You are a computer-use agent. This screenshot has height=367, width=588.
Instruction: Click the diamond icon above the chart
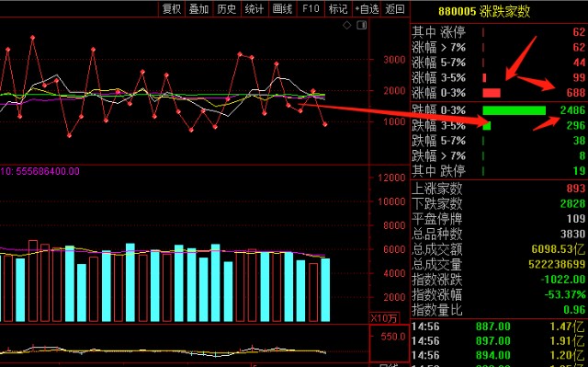pos(347,25)
